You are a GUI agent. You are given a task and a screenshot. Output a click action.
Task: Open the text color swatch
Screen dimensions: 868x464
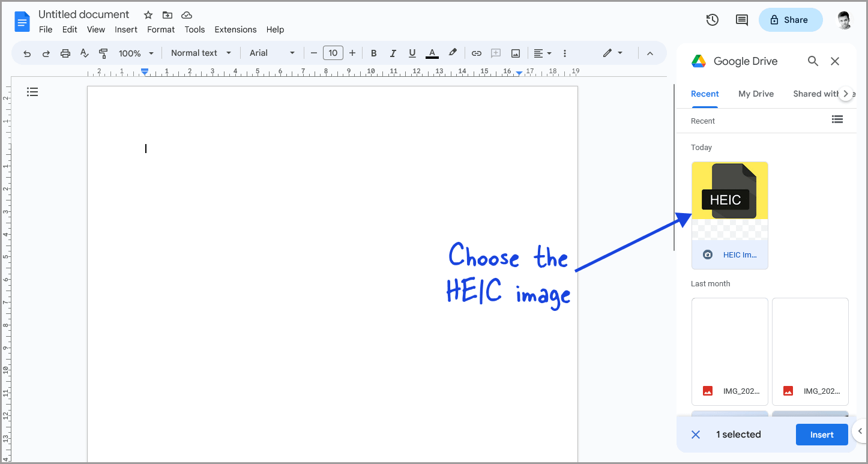pyautogui.click(x=432, y=53)
